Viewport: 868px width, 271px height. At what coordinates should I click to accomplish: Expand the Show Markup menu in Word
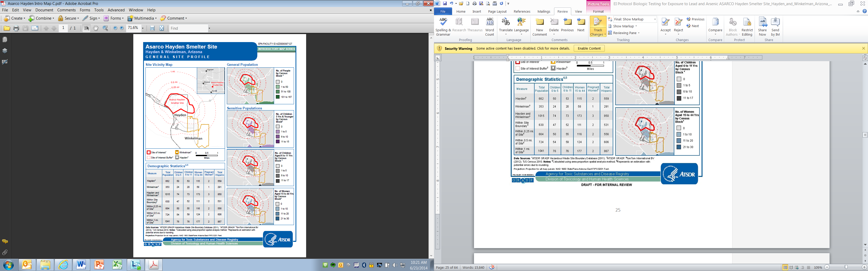click(x=623, y=26)
